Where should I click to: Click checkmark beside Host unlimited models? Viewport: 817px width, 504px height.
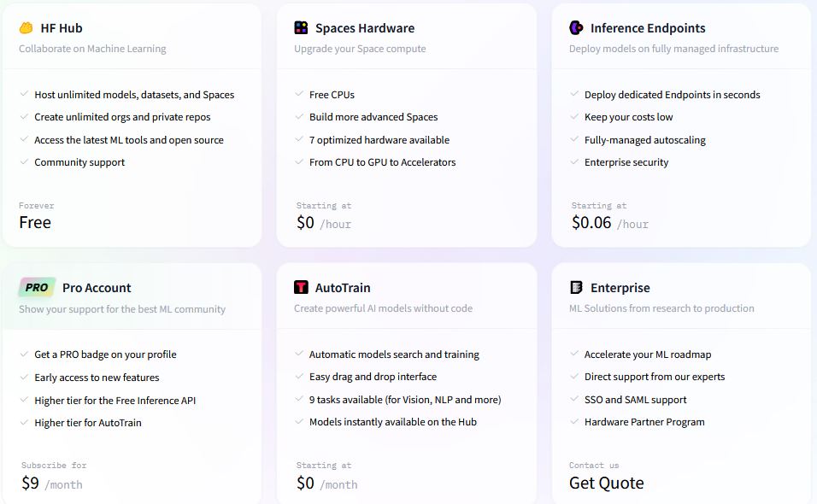[24, 94]
